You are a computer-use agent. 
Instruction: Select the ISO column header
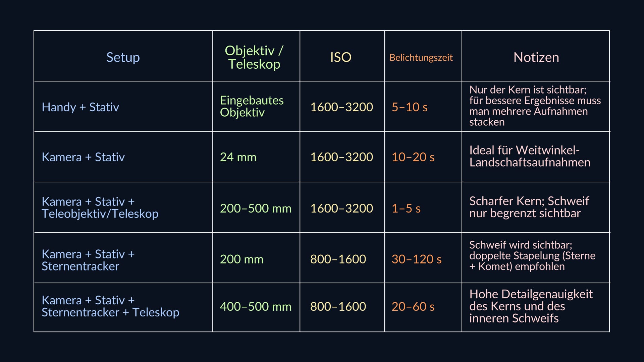coord(341,57)
